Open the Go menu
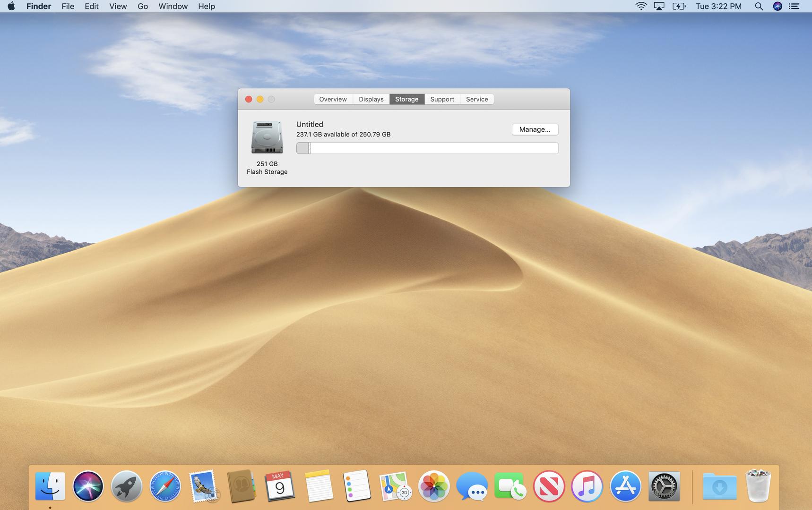Screen dimensions: 812x510 click(x=142, y=6)
